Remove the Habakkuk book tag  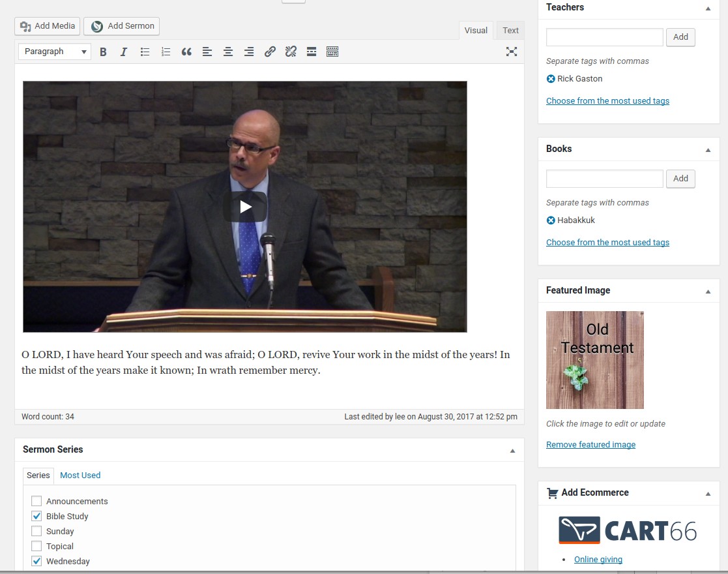551,220
